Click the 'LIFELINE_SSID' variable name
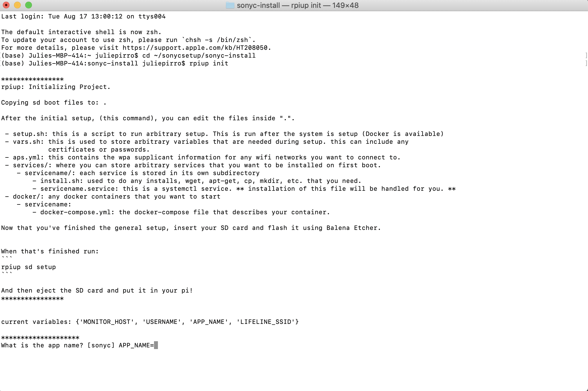 point(266,322)
